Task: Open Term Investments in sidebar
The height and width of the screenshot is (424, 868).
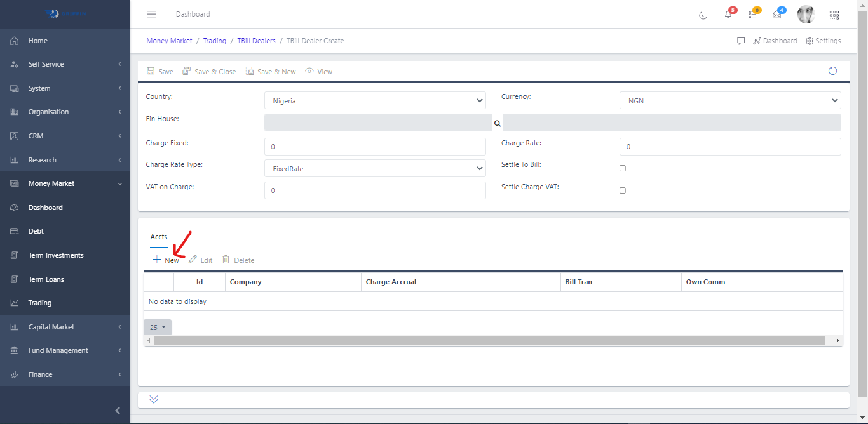Action: tap(56, 255)
